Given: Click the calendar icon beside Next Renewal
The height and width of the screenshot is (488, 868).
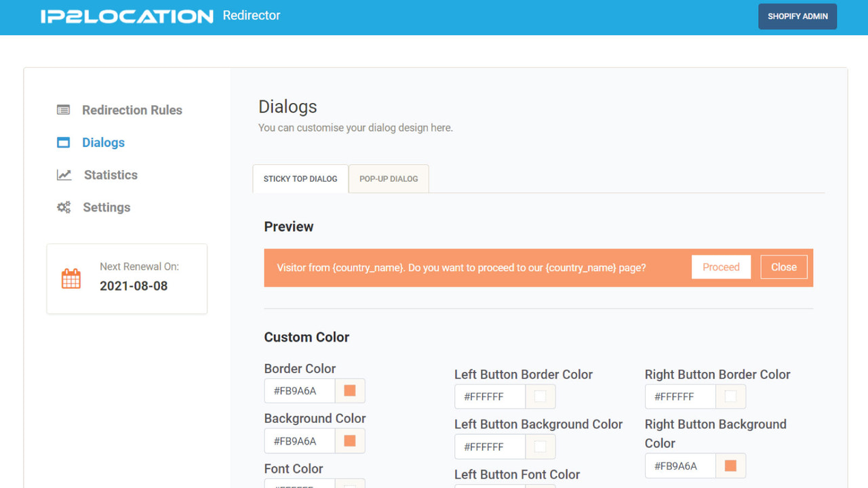Looking at the screenshot, I should point(71,278).
